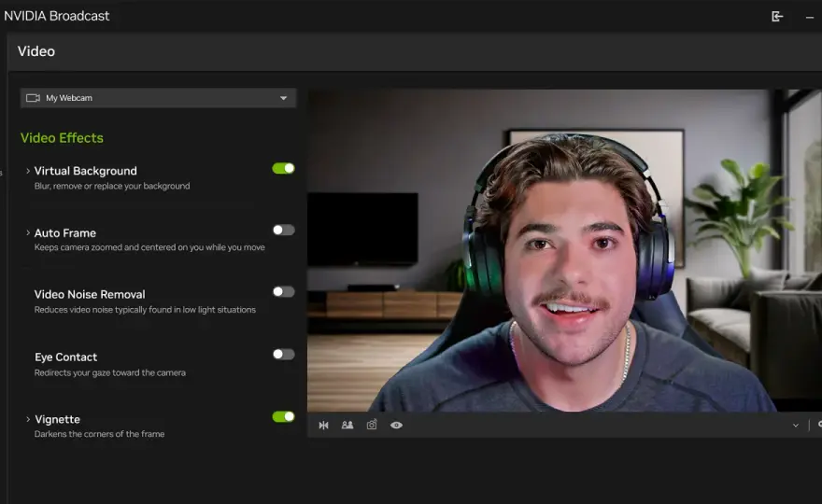The image size is (822, 504).
Task: Expand the Auto Frame chevron
Action: (28, 232)
